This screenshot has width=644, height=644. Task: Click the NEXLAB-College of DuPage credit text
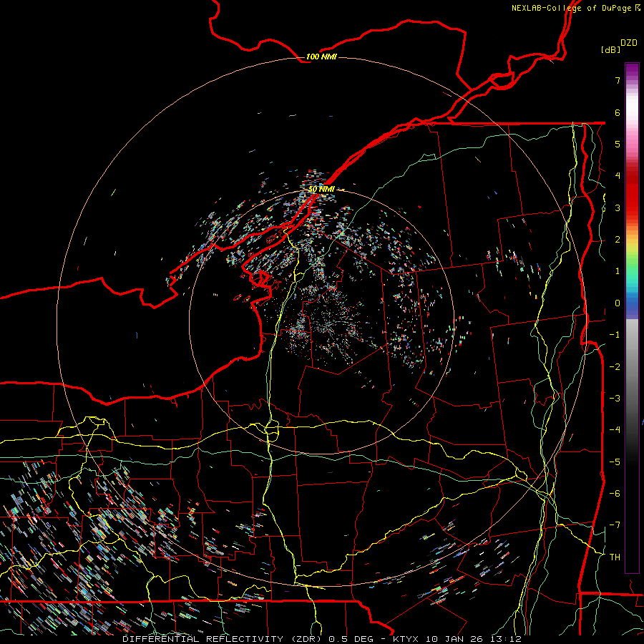(575, 8)
